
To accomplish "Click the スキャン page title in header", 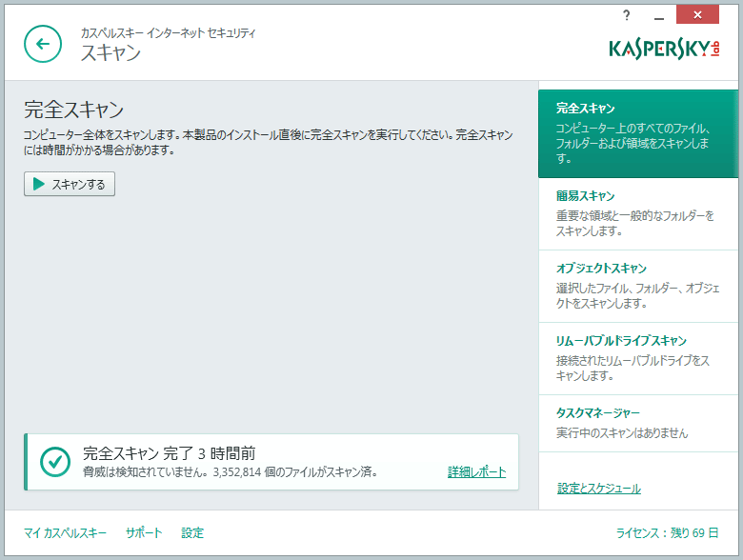I will tap(110, 52).
